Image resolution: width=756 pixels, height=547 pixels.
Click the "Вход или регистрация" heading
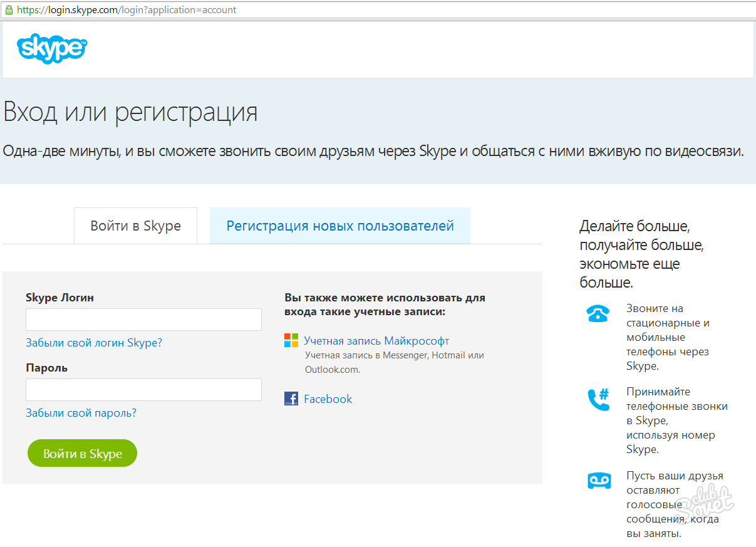pyautogui.click(x=130, y=112)
